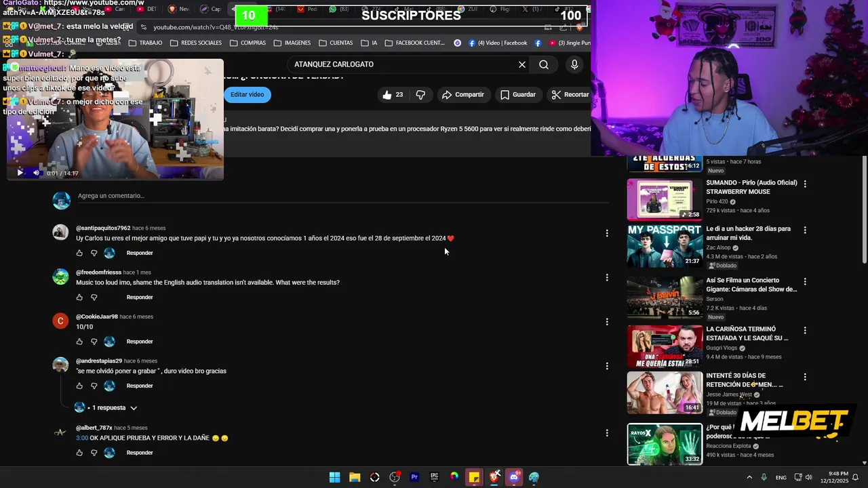868x488 pixels.
Task: Reply to @freedomfriesss with Responder
Action: pos(140,297)
